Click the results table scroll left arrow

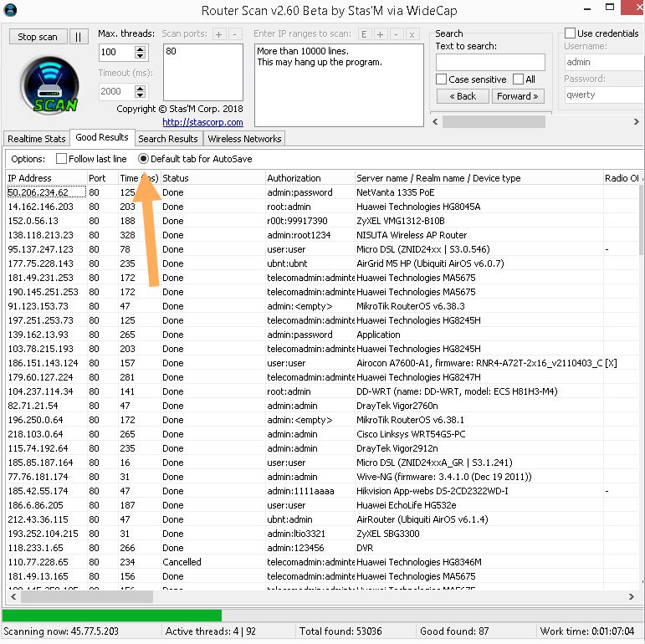pyautogui.click(x=13, y=596)
